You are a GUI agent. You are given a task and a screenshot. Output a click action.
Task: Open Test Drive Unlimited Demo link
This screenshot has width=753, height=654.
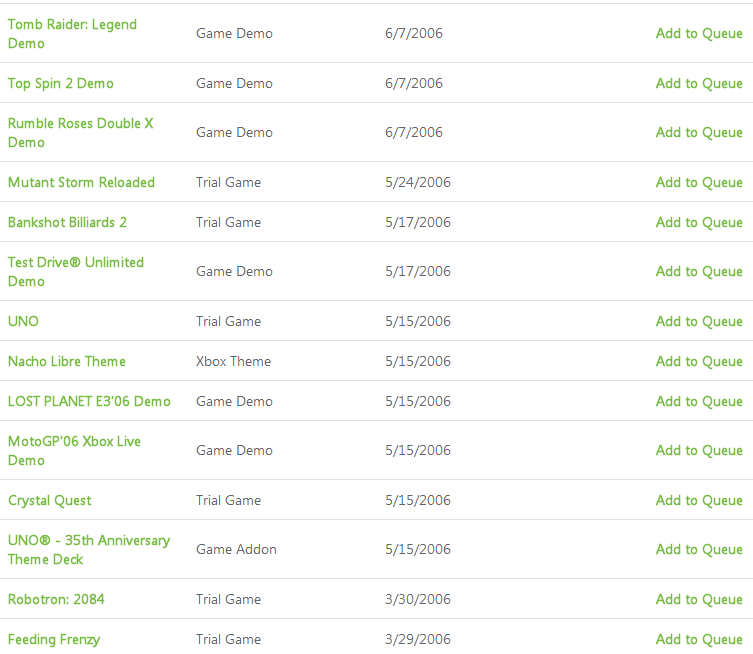(x=76, y=272)
